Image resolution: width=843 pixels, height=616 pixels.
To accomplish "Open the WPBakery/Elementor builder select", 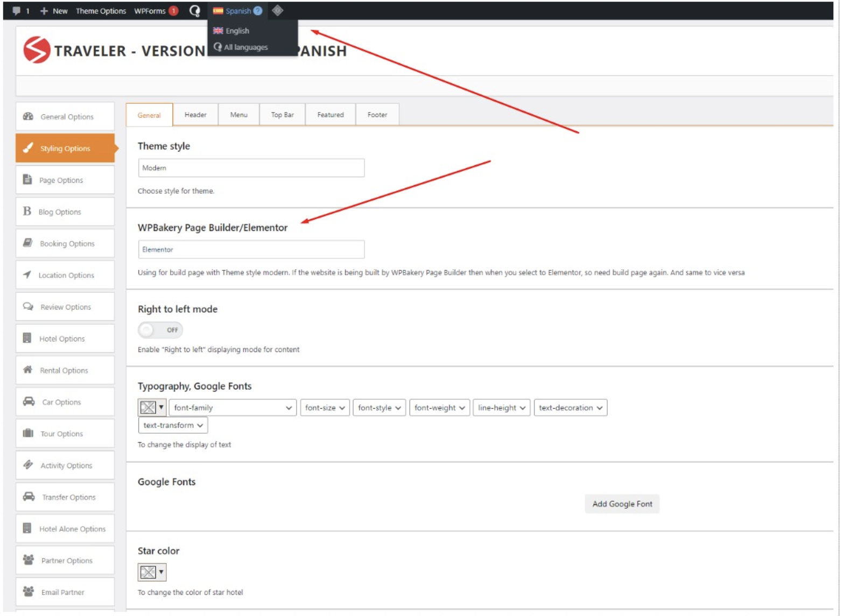I will [x=251, y=249].
